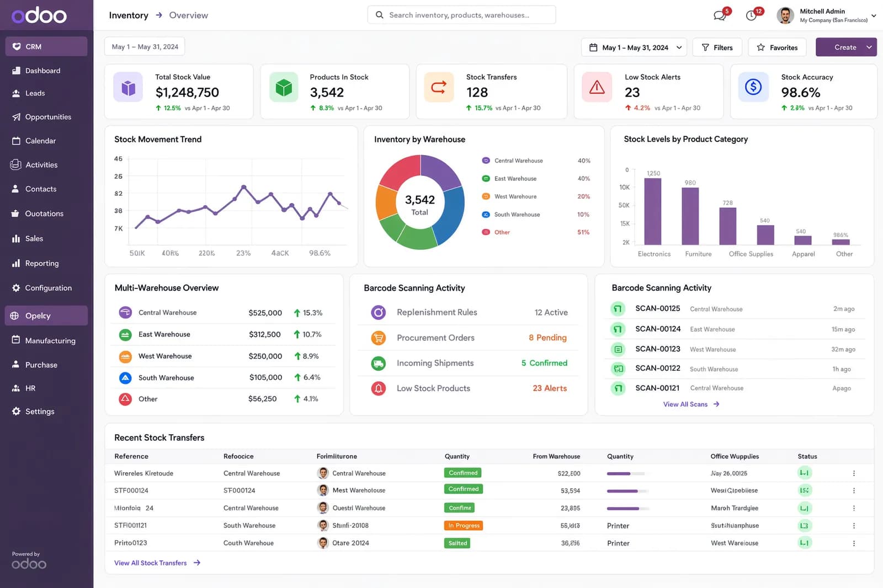Click the Products In Stock green icon
Screen dimensions: 883x588
[x=284, y=87]
